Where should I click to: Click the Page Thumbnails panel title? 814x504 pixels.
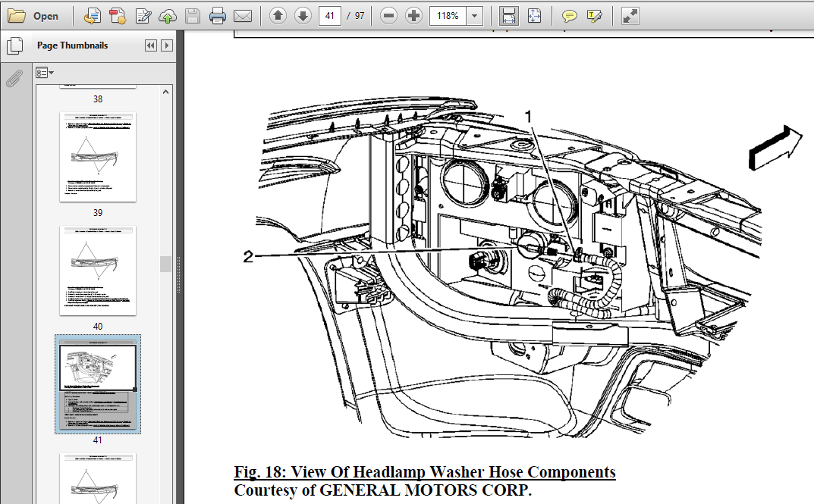click(73, 45)
